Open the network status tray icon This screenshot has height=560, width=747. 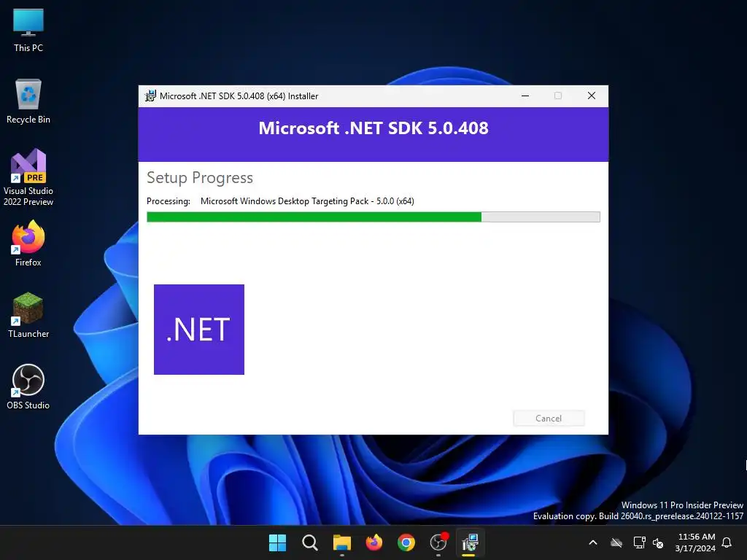(639, 542)
